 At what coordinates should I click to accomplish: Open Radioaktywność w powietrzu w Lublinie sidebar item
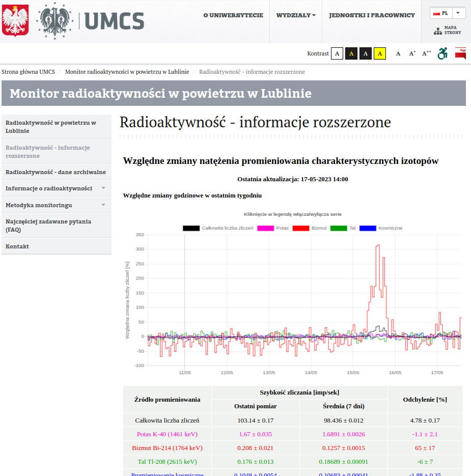[x=57, y=127]
